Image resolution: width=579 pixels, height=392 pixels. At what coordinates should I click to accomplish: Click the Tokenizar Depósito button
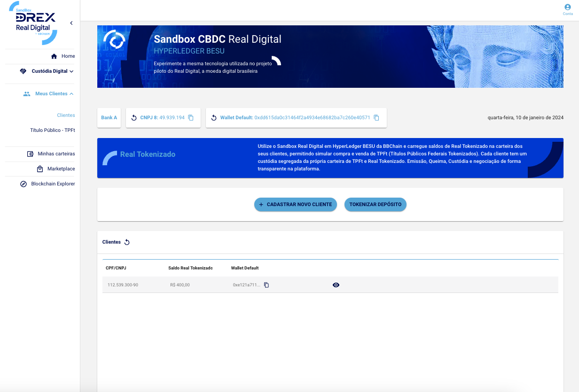tap(375, 205)
